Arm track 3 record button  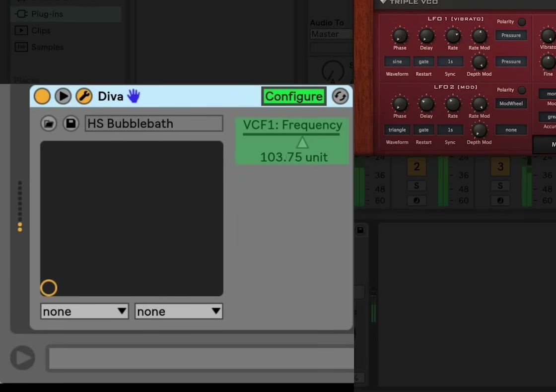500,200
